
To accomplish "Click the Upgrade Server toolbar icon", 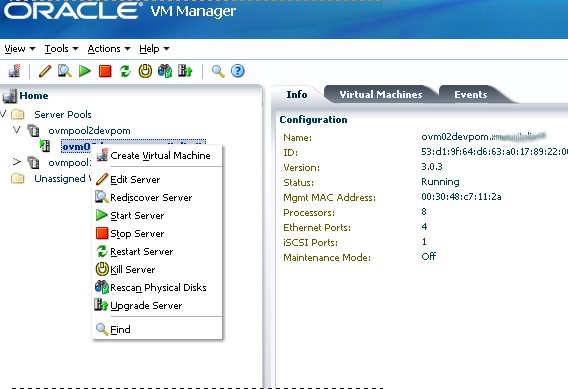I will click(x=185, y=71).
